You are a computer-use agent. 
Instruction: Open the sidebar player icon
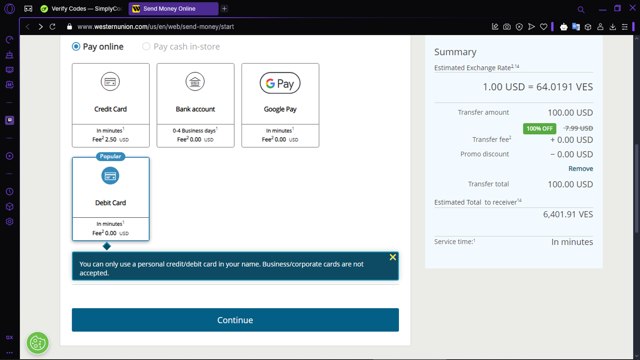tap(9, 156)
